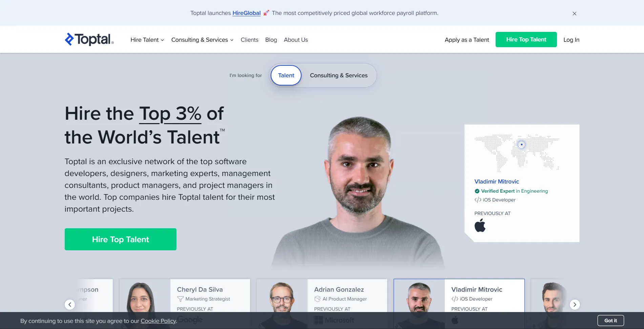Image resolution: width=644 pixels, height=329 pixels.
Task: Accept cookies with Got it button
Action: pyautogui.click(x=610, y=321)
